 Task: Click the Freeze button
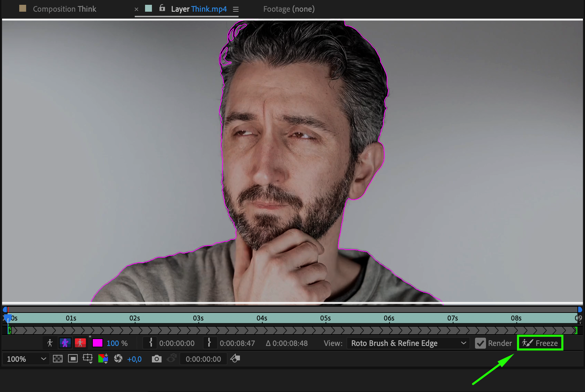540,343
